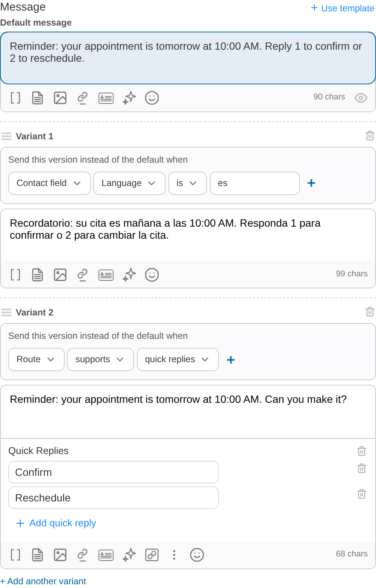Add condition with plus after 'quick replies' dropdown

click(x=231, y=360)
